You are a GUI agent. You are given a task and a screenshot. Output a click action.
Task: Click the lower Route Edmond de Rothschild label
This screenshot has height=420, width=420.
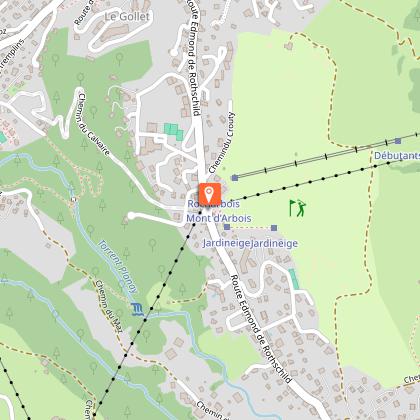click(x=261, y=329)
